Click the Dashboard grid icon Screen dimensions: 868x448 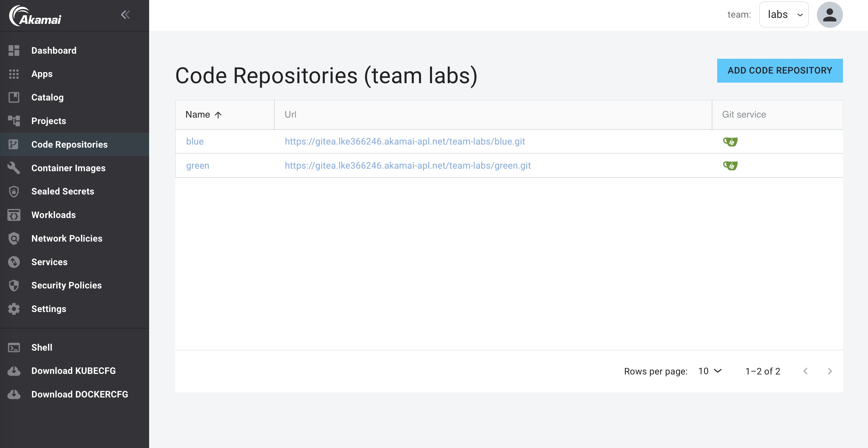pyautogui.click(x=14, y=51)
